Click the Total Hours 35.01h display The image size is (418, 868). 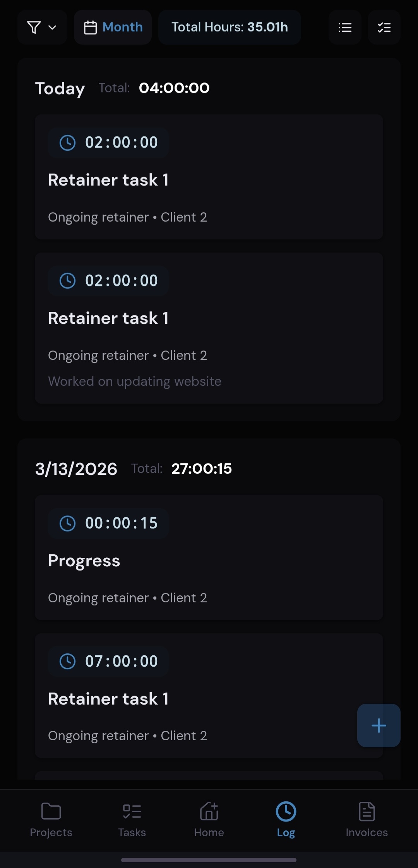pos(229,27)
